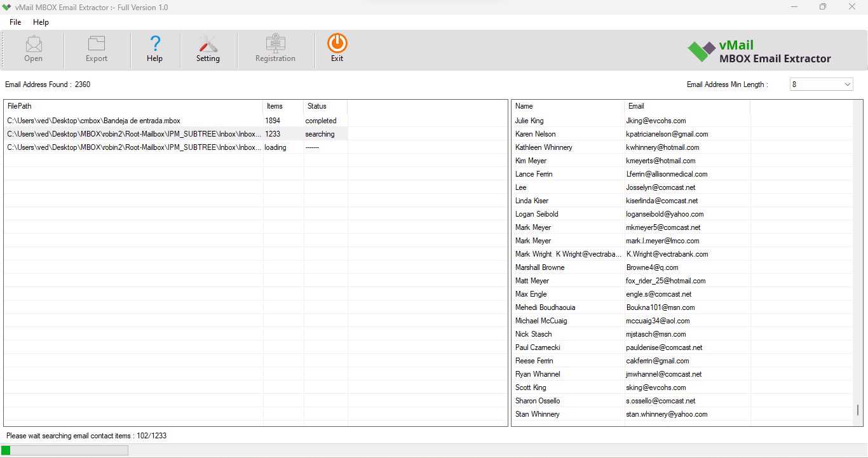868x458 pixels.
Task: Click the Registration icon in toolbar
Action: click(275, 44)
